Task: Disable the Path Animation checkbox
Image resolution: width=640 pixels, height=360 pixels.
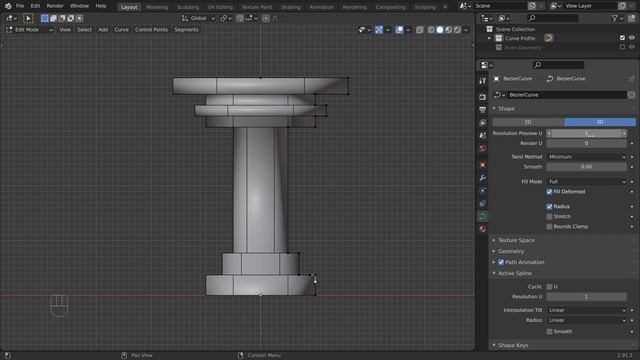Action: [501, 262]
